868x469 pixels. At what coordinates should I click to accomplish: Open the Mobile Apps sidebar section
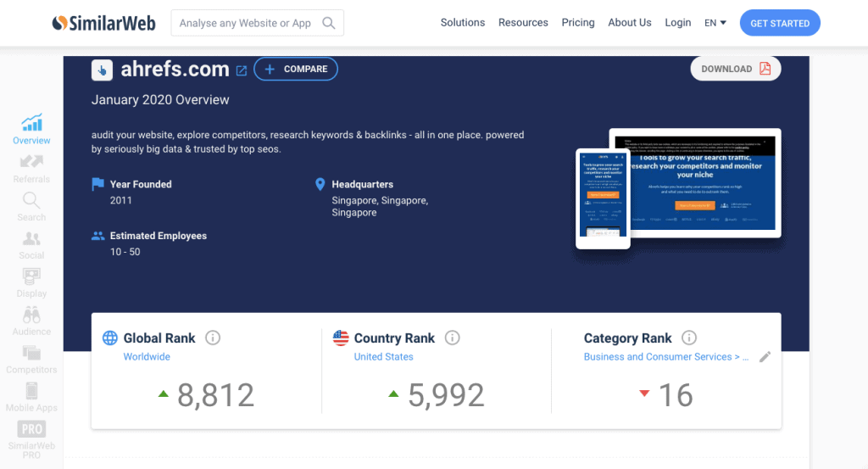pyautogui.click(x=31, y=398)
